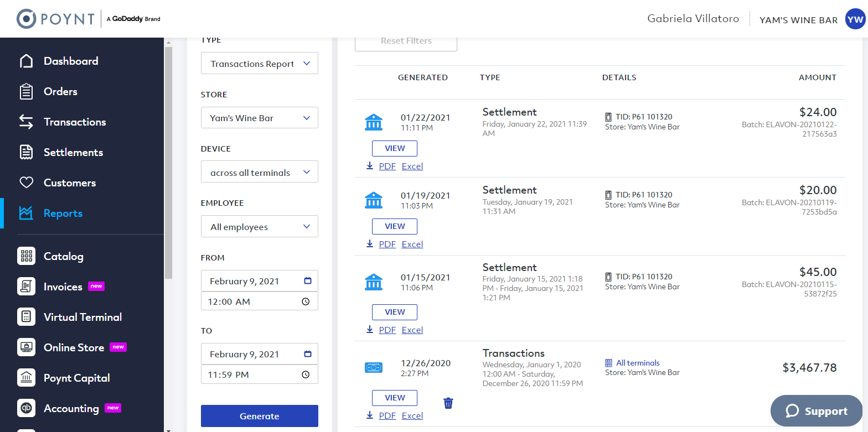Open Transactions in the sidebar

(x=75, y=122)
